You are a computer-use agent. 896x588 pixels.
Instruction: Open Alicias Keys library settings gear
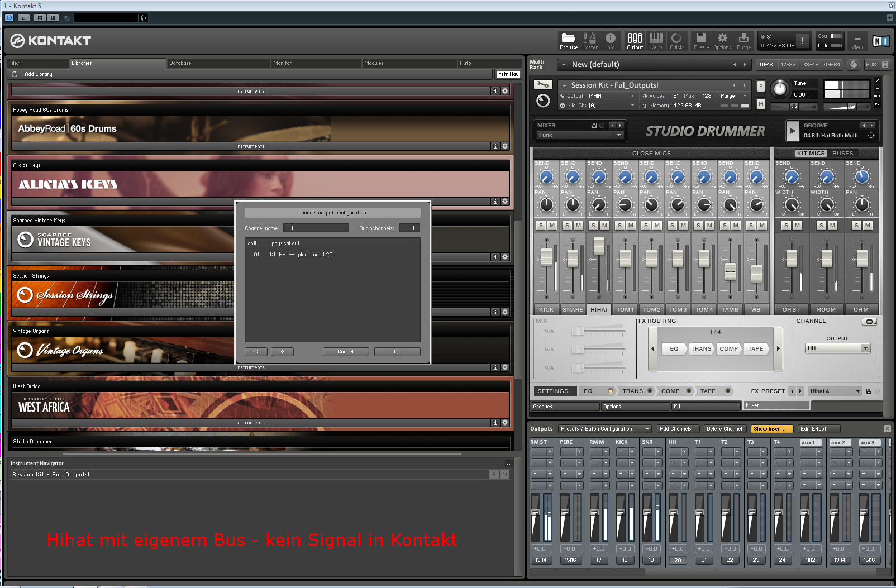504,202
